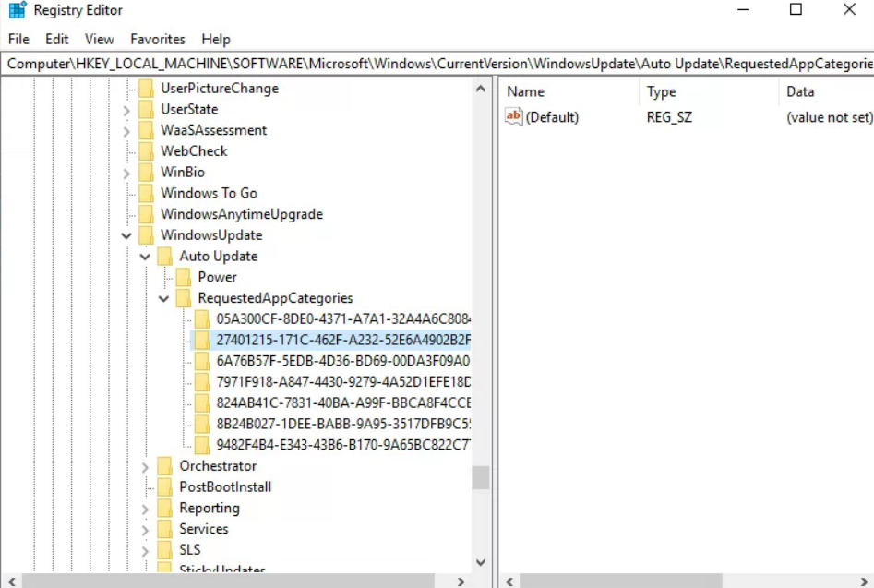This screenshot has width=874, height=588.
Task: Click folder icon of key 7971F918-A847-4430
Action: (x=202, y=382)
